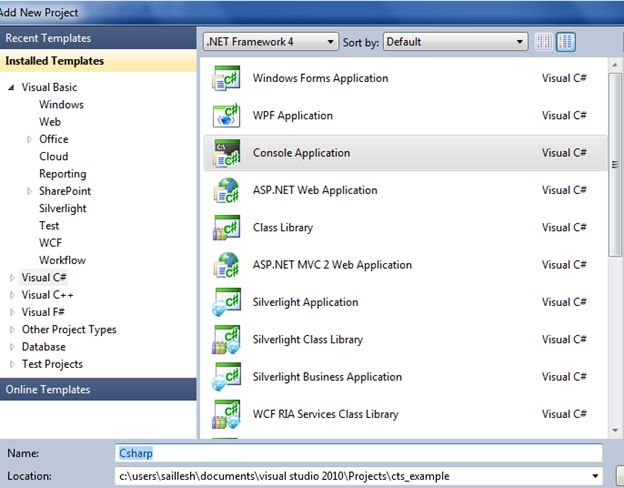
Task: Collapse the Visual Basic tree node
Action: tap(11, 87)
